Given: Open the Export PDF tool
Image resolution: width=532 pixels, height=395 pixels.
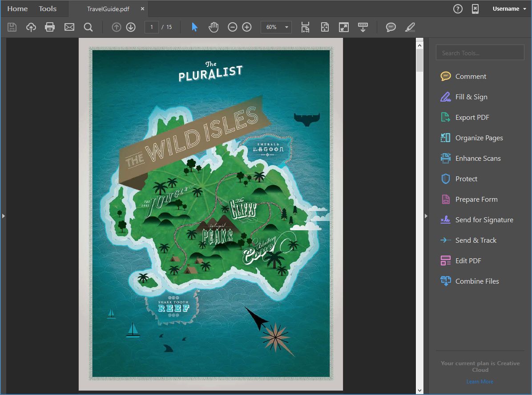Looking at the screenshot, I should [x=472, y=118].
